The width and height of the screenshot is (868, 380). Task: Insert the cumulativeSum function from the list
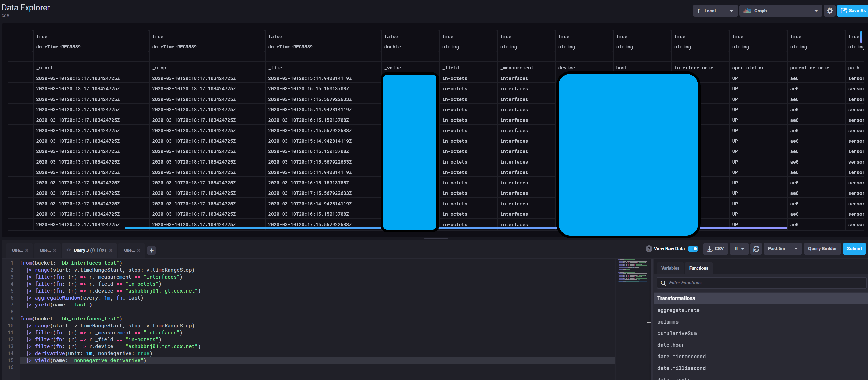677,334
